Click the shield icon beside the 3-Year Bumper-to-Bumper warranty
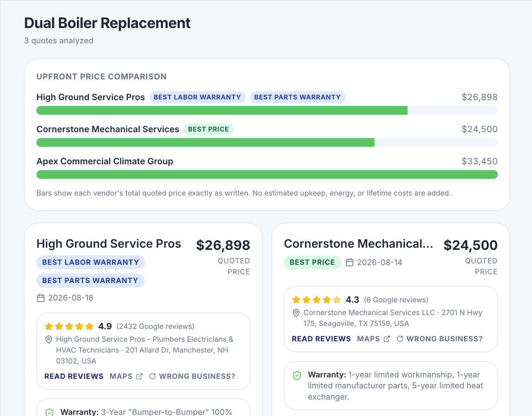The image size is (532, 416). pos(49,412)
